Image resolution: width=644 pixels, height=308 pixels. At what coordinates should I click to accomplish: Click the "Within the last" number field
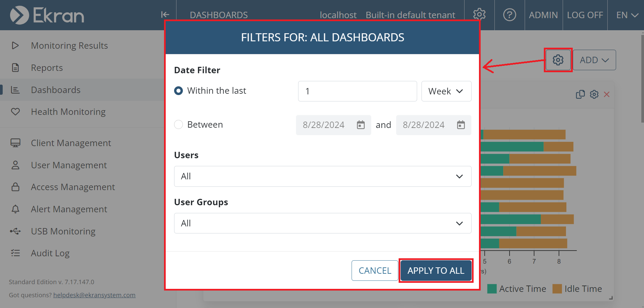357,91
